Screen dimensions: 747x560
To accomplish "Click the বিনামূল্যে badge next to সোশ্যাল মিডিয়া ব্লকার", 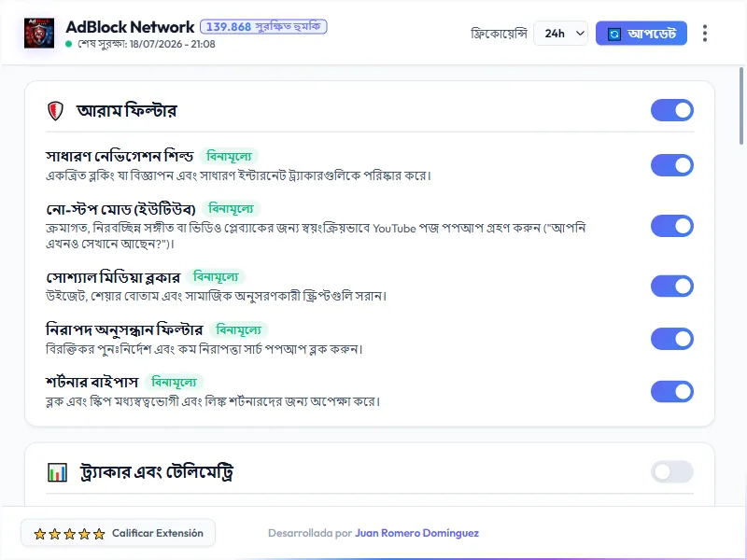I will tap(216, 276).
